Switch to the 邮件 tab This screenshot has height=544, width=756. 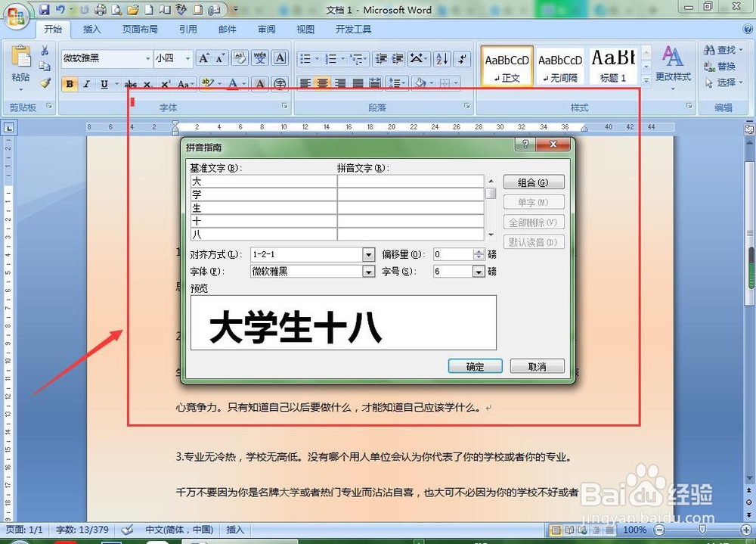[x=227, y=29]
